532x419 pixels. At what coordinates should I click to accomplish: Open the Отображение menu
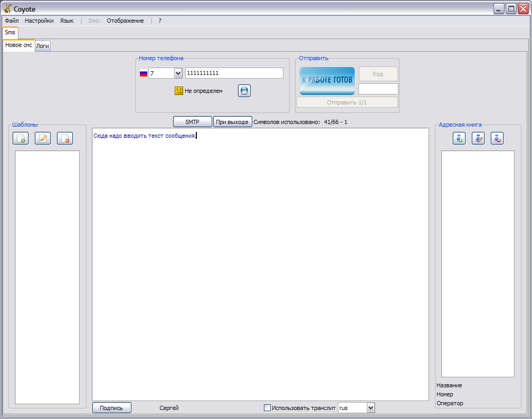pos(125,21)
